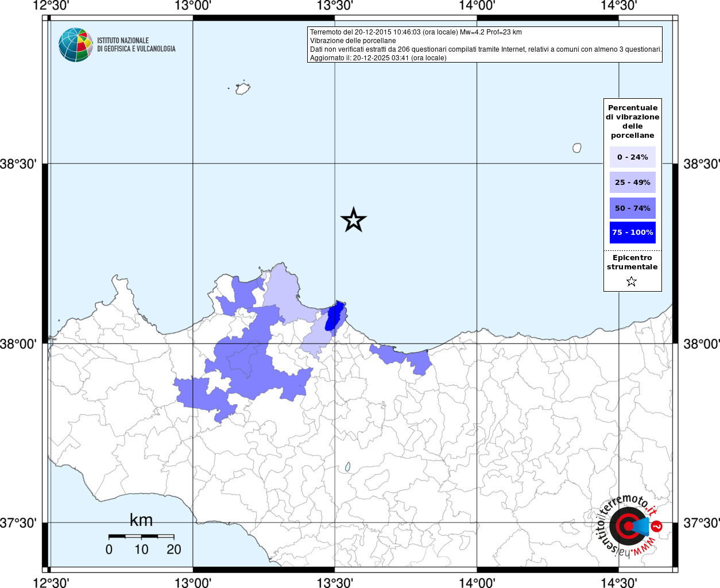The image size is (720, 588).
Task: Select the 50 - 74% legend swatch
Action: tap(632, 208)
